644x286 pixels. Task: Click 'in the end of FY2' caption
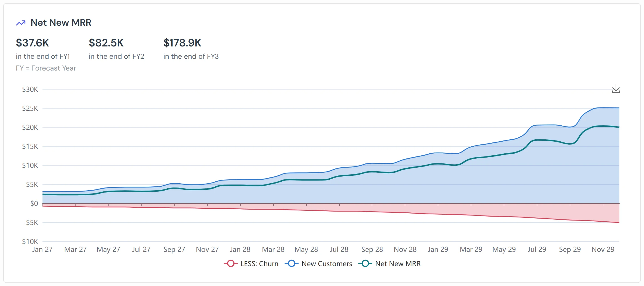point(117,56)
